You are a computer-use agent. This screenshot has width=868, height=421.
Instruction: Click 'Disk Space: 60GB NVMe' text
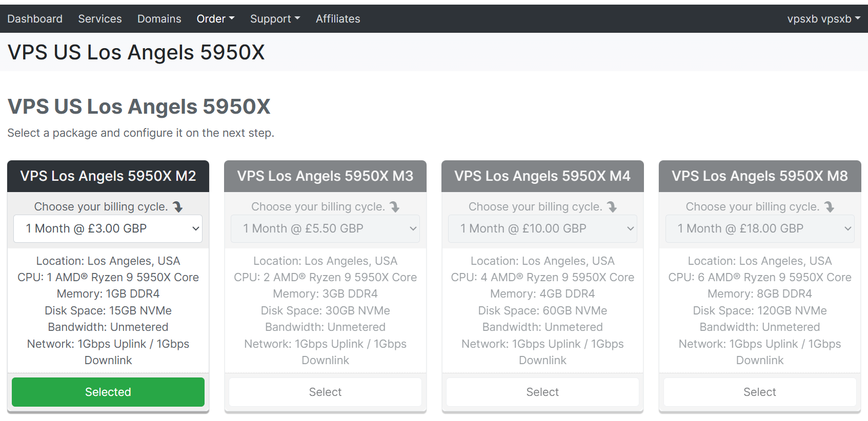542,310
